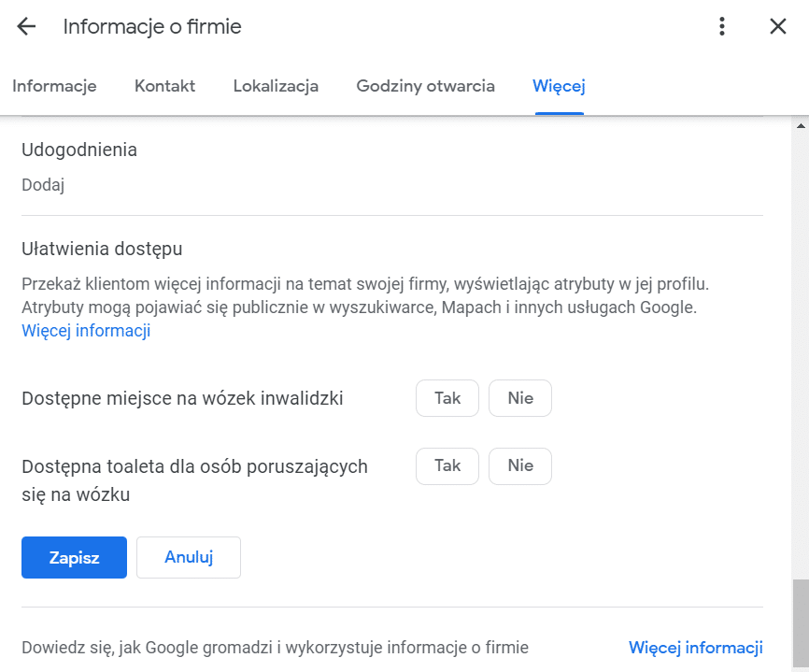This screenshot has width=809, height=672.
Task: Close the Informacje o firmie dialog
Action: (777, 26)
